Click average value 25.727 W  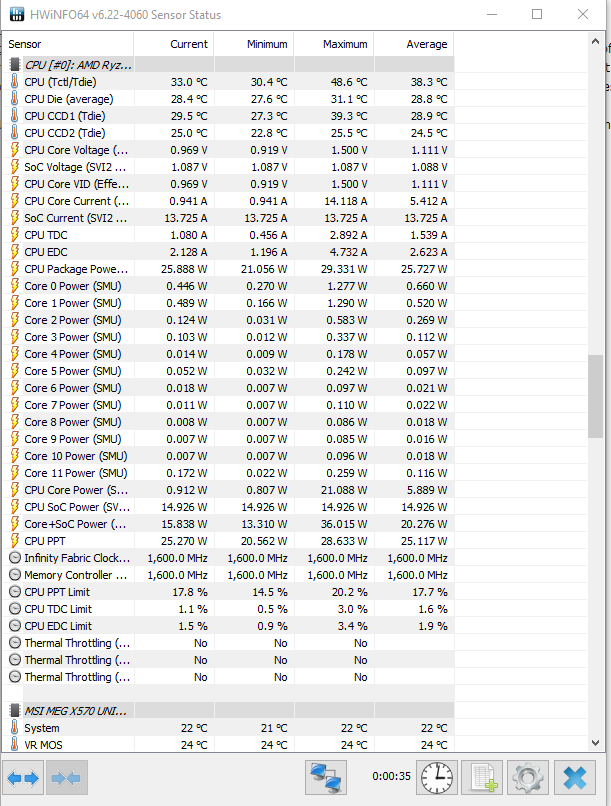(424, 269)
